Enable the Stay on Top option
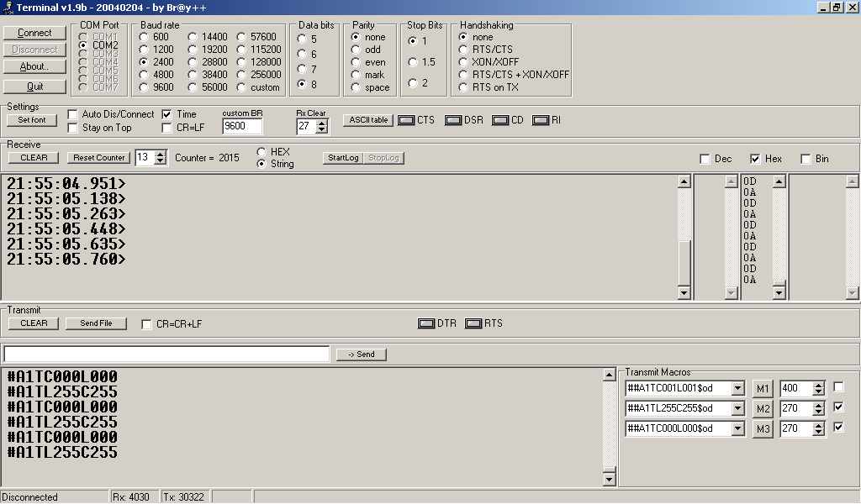This screenshot has height=504, width=861. [73, 128]
